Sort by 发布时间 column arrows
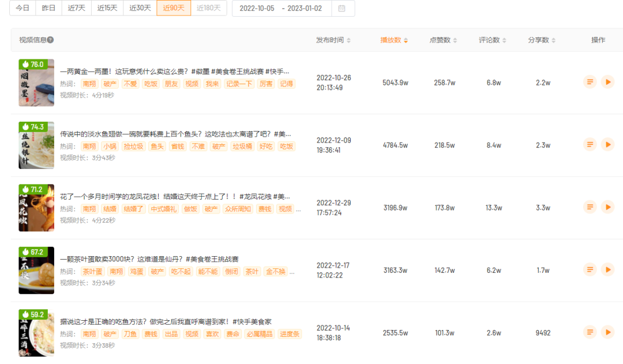Viewport: 623px width, 364px height. tap(348, 40)
